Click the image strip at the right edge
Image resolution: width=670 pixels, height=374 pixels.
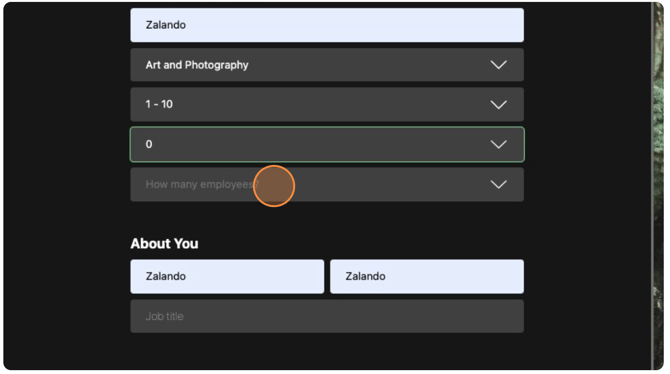658,186
